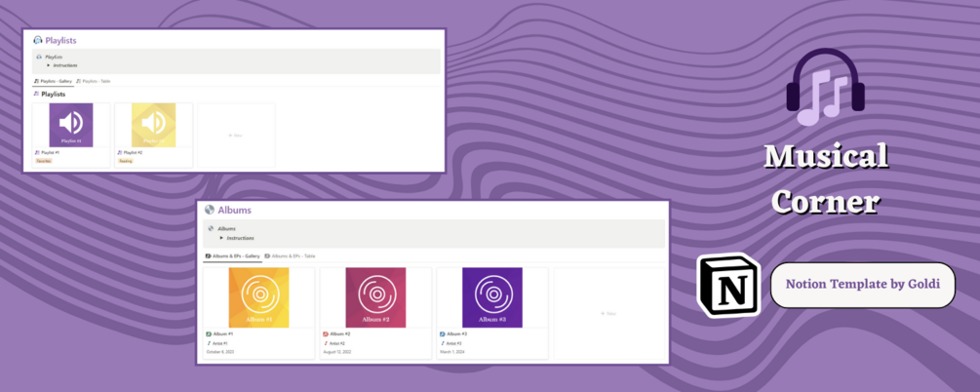The image size is (980, 392).
Task: Click the note icon beside Artist #3
Action: pyautogui.click(x=443, y=343)
